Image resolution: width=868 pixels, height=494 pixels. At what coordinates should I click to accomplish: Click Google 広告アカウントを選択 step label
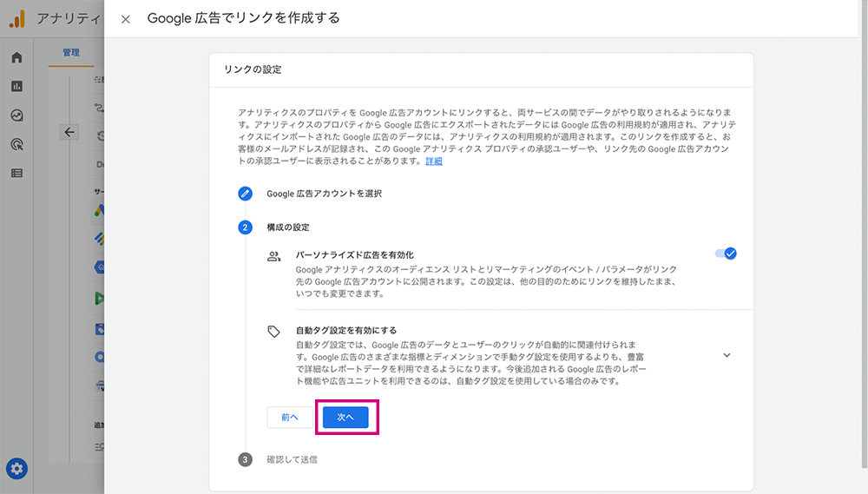point(325,194)
